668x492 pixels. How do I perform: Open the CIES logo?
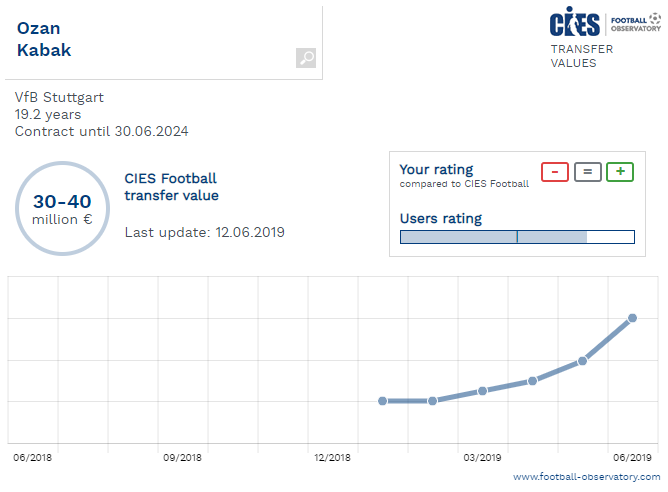click(x=574, y=22)
